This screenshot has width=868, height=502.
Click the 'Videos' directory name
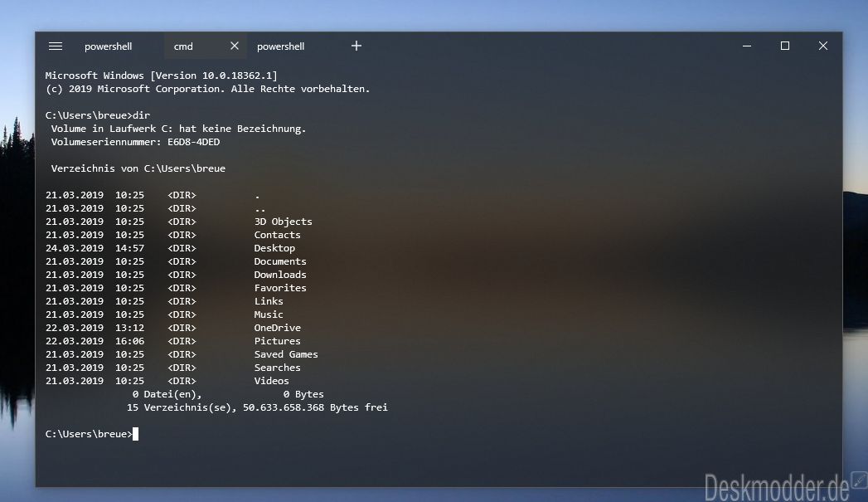pyautogui.click(x=271, y=381)
